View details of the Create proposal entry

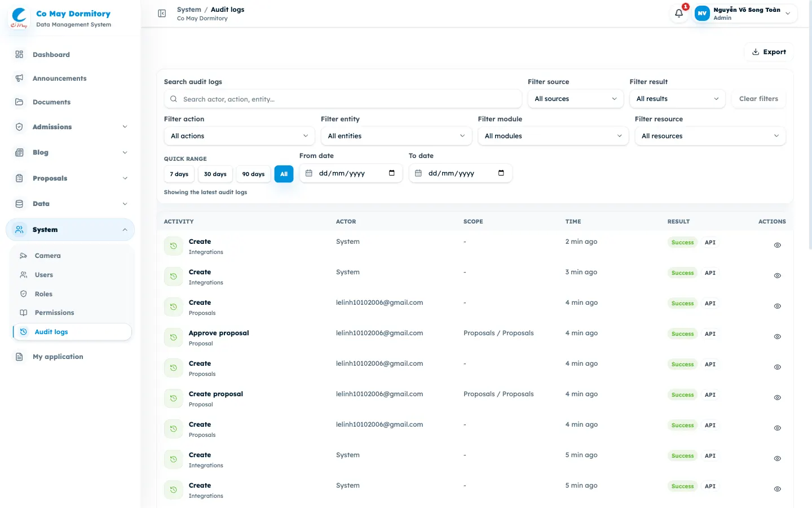point(777,398)
